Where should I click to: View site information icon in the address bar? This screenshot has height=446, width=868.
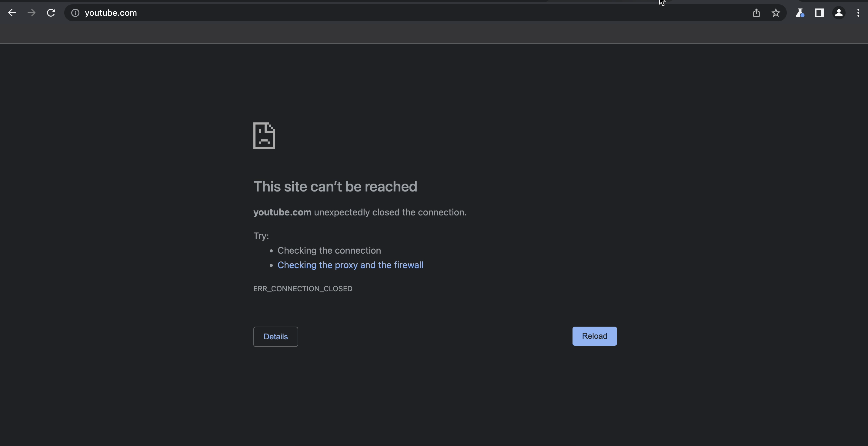coord(75,13)
